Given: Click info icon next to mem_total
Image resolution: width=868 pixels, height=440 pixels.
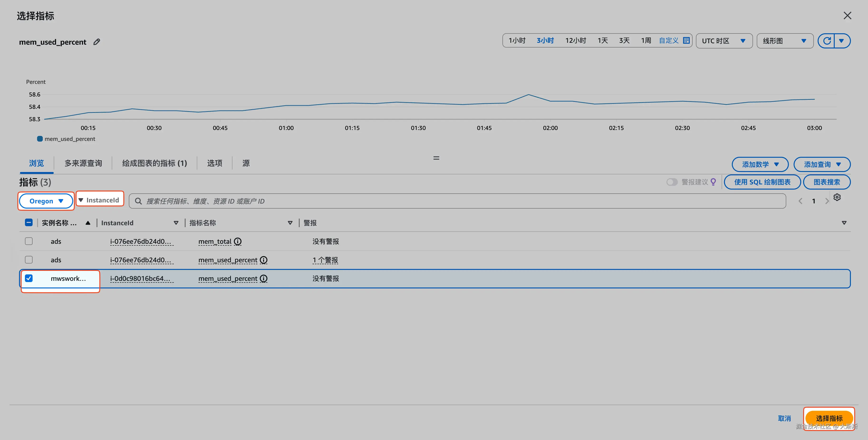Looking at the screenshot, I should click(238, 241).
